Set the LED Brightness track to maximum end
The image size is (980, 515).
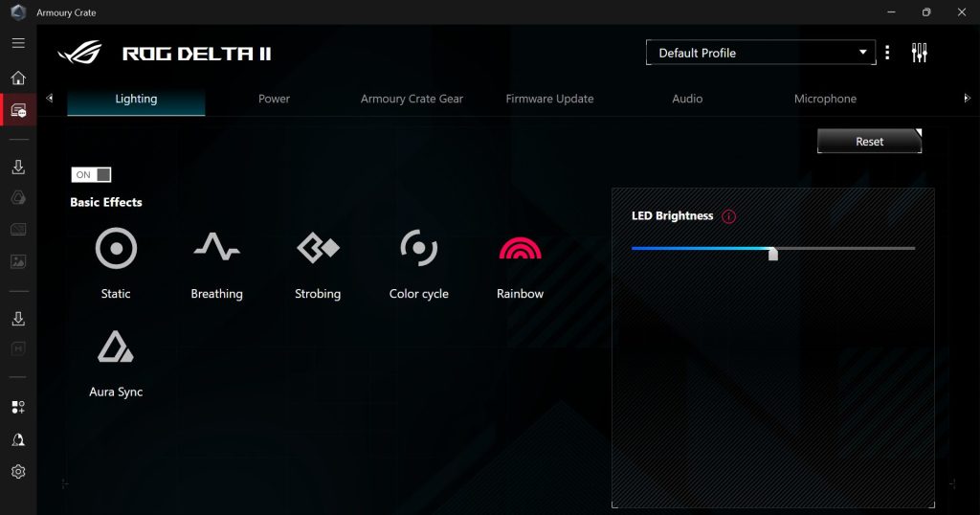[913, 248]
